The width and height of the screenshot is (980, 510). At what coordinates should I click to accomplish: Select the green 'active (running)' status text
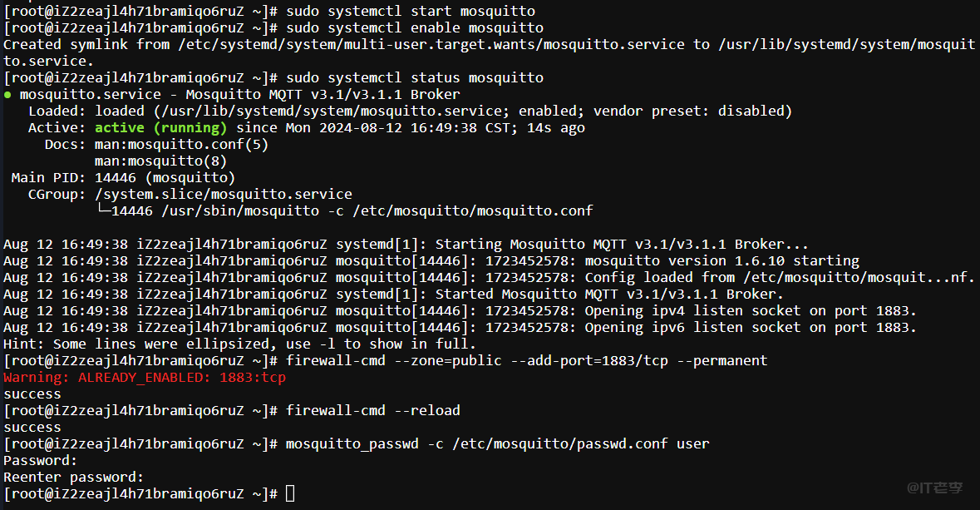tap(160, 128)
